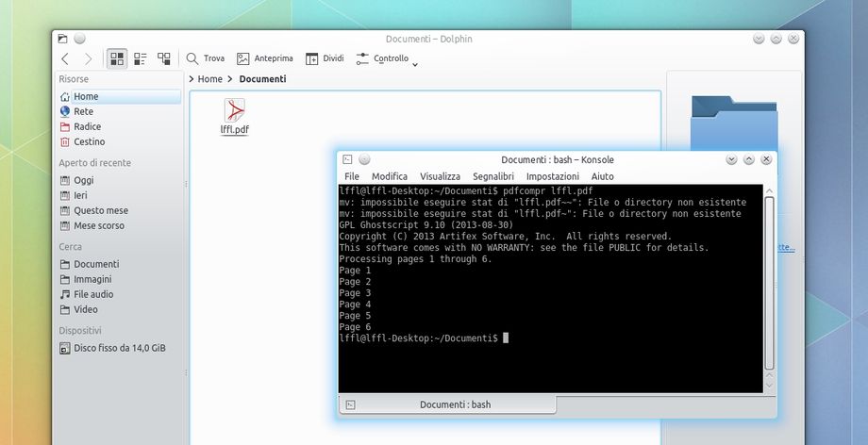Search Video in Cerca section
Image resolution: width=868 pixels, height=445 pixels.
click(x=120, y=309)
